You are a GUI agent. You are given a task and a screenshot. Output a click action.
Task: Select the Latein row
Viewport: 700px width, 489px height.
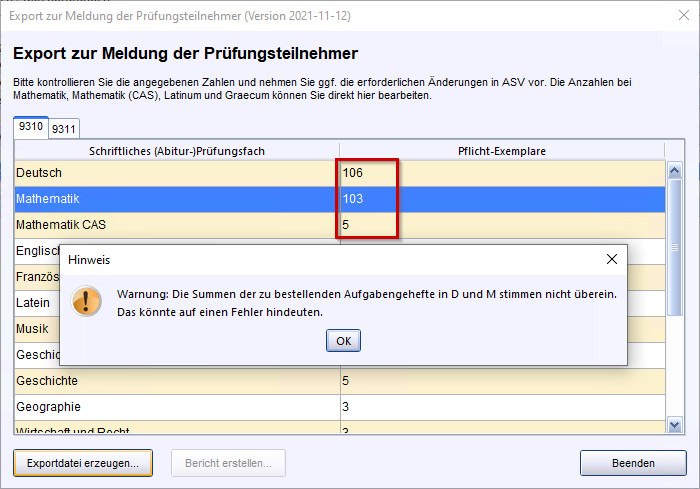click(x=37, y=303)
